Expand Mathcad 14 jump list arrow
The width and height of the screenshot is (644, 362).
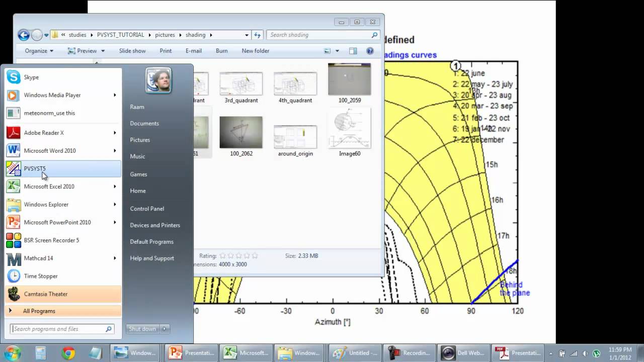[115, 258]
